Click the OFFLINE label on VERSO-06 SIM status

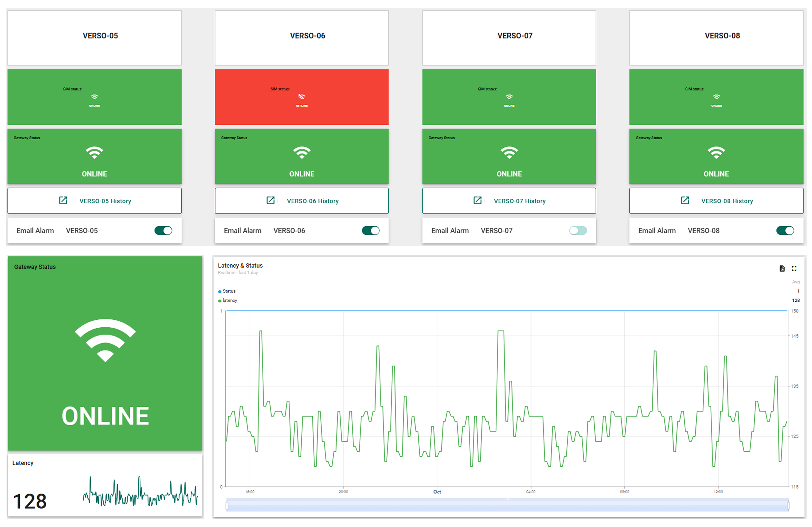point(302,106)
